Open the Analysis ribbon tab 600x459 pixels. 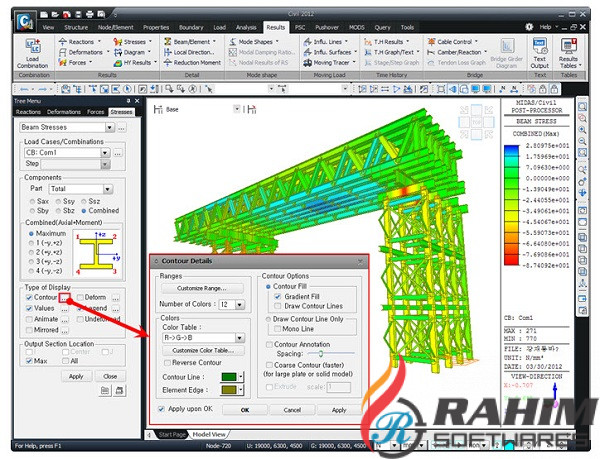[x=246, y=28]
